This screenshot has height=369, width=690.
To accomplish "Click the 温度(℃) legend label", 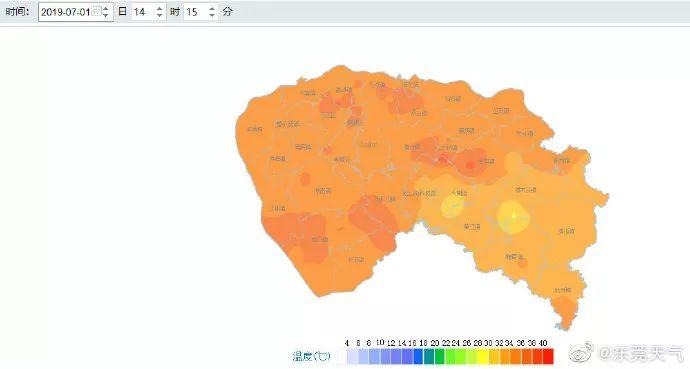I will 312,356.
